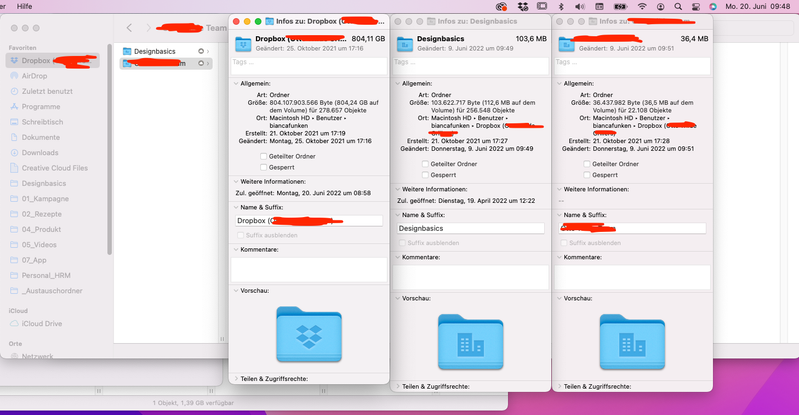Go back with Finder's back arrow
Image resolution: width=799 pixels, height=415 pixels.
pos(130,27)
